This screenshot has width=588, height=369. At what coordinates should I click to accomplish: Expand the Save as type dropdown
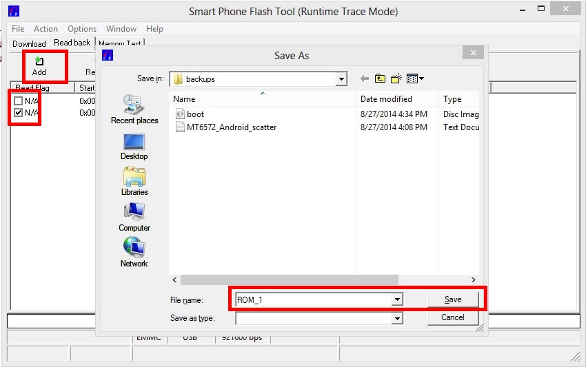coord(397,319)
